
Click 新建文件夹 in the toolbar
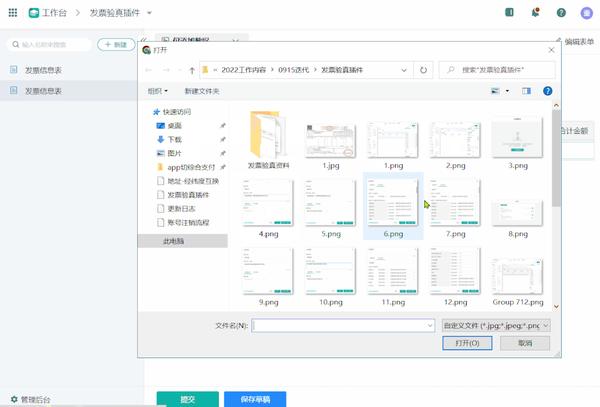202,91
